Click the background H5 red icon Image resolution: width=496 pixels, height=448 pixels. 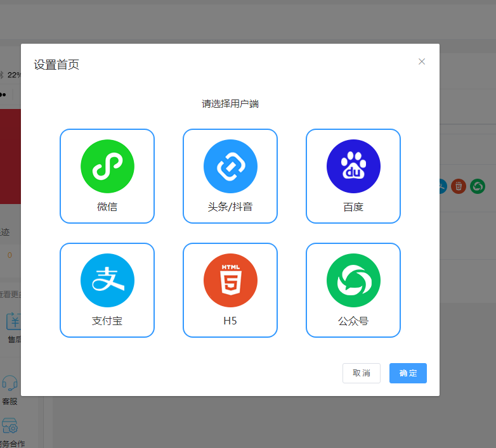tap(459, 186)
